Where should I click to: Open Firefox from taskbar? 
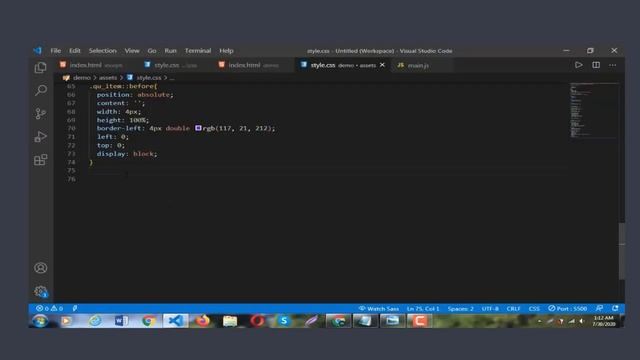pos(202,321)
